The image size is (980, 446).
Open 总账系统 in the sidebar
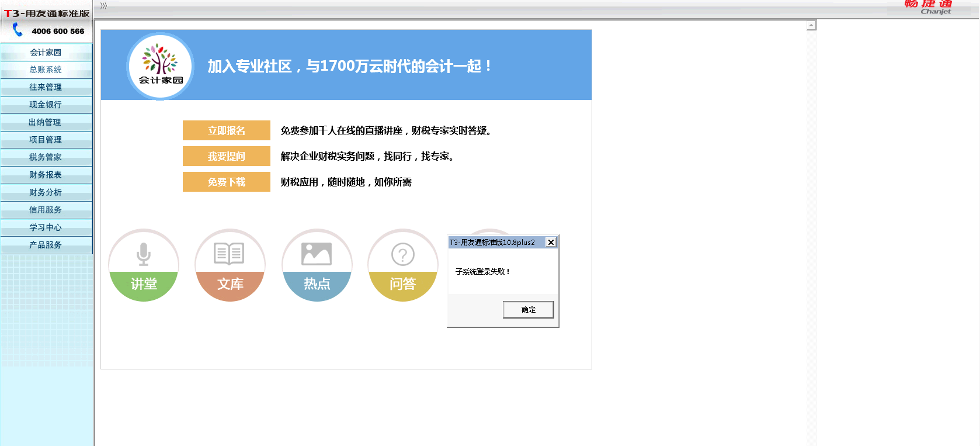pyautogui.click(x=46, y=70)
